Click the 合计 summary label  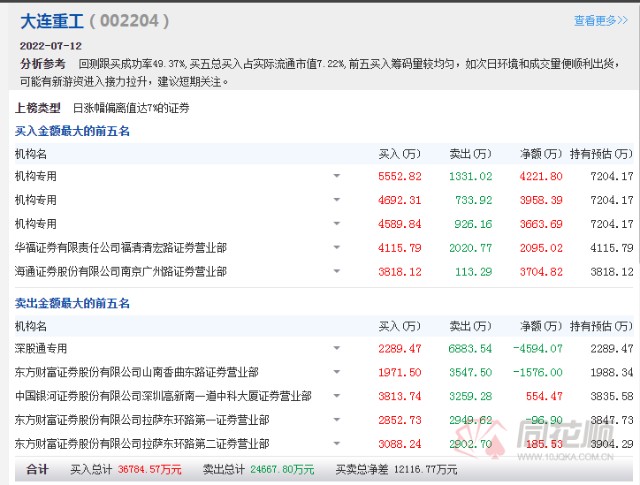(x=38, y=469)
